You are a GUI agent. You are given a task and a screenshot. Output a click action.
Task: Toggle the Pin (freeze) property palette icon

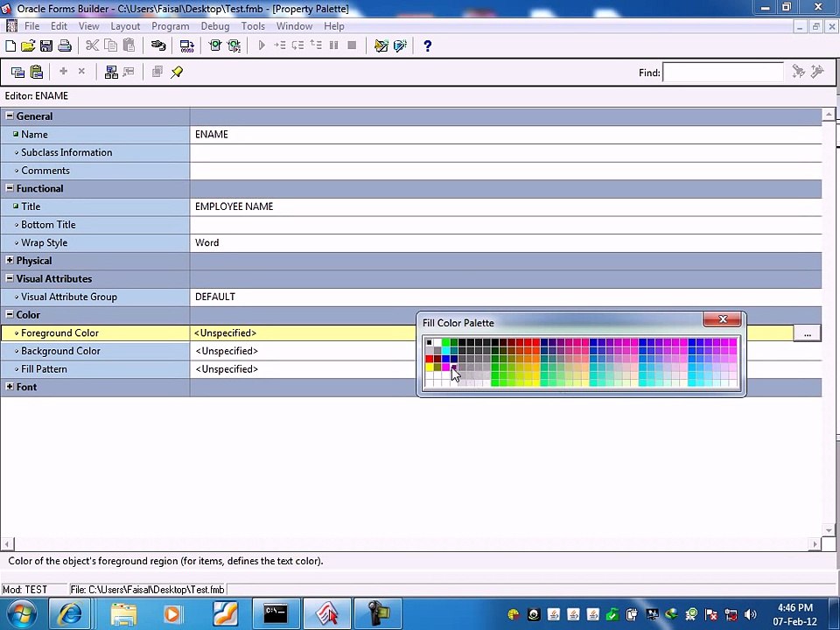click(177, 72)
